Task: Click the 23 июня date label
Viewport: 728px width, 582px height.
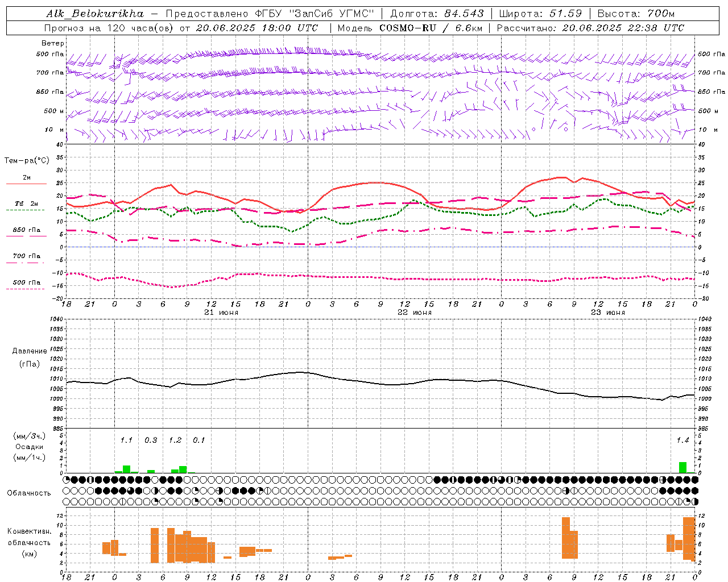Action: [608, 313]
